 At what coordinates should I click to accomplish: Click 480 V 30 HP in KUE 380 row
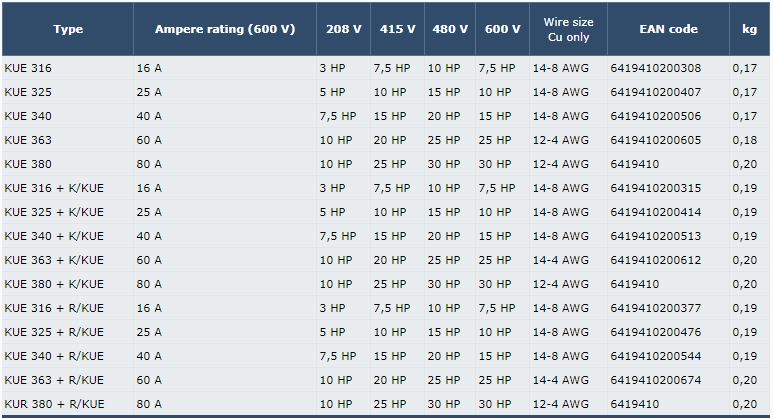[x=444, y=164]
